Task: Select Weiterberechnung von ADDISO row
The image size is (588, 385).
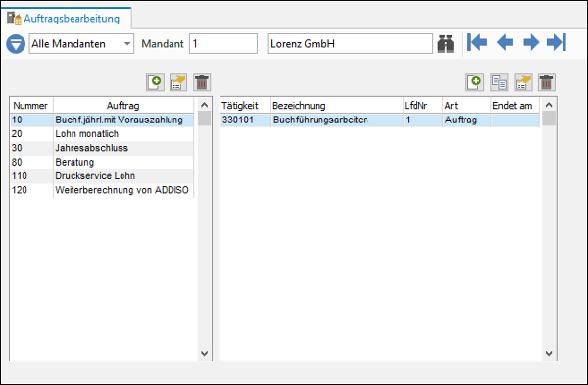Action: point(102,190)
